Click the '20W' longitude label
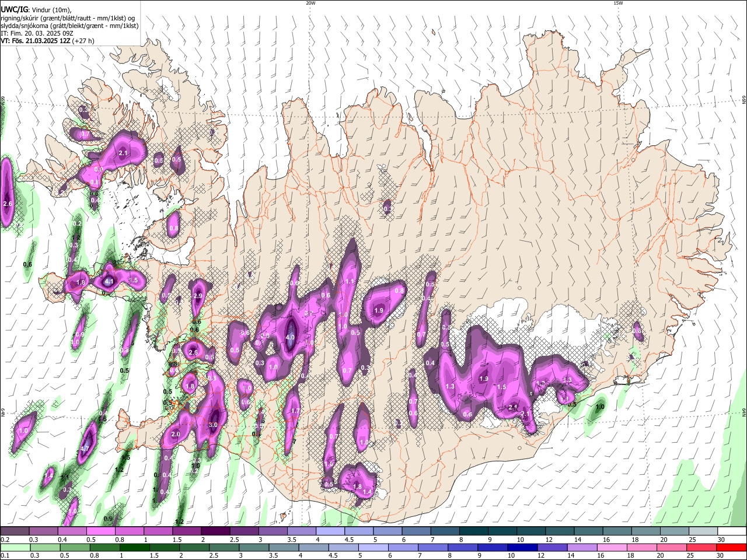Screen dimensions: 747x560 pyautogui.click(x=310, y=3)
